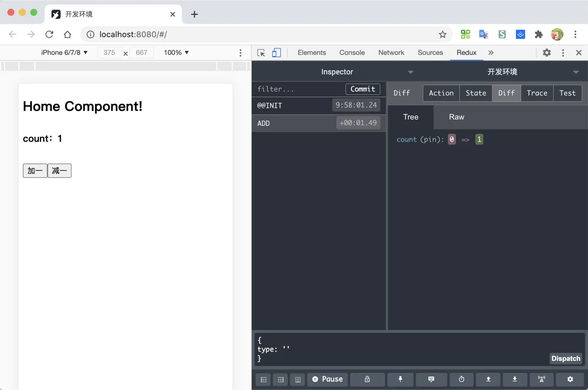This screenshot has height=390, width=588.
Task: Select the @@INIT action row
Action: click(x=319, y=105)
